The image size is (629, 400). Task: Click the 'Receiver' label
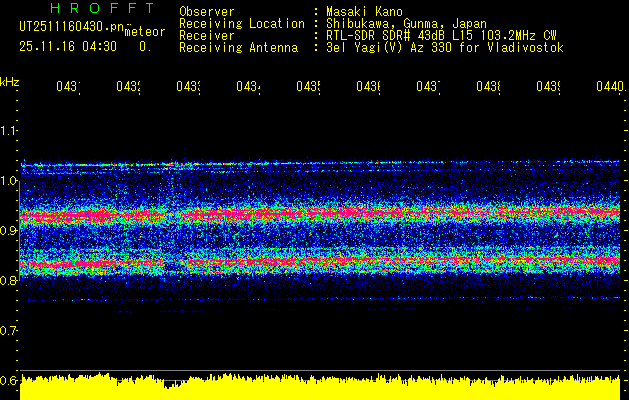pyautogui.click(x=207, y=36)
